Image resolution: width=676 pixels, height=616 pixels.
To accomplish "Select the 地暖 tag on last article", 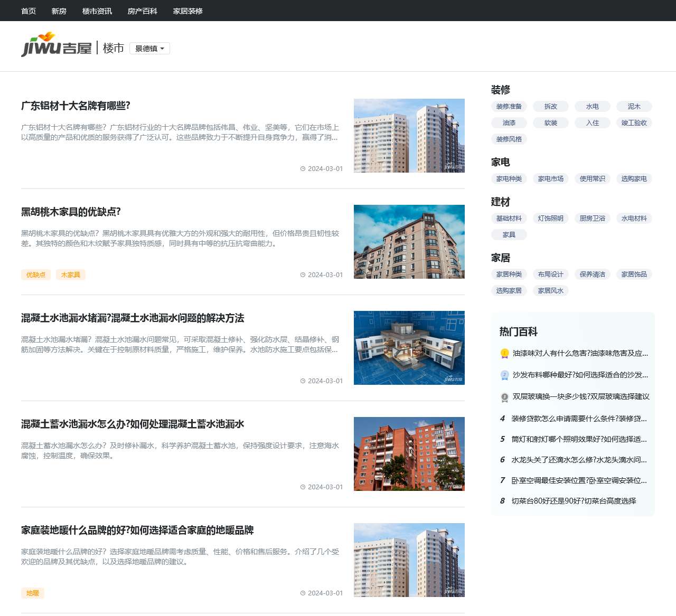I will click(x=33, y=593).
